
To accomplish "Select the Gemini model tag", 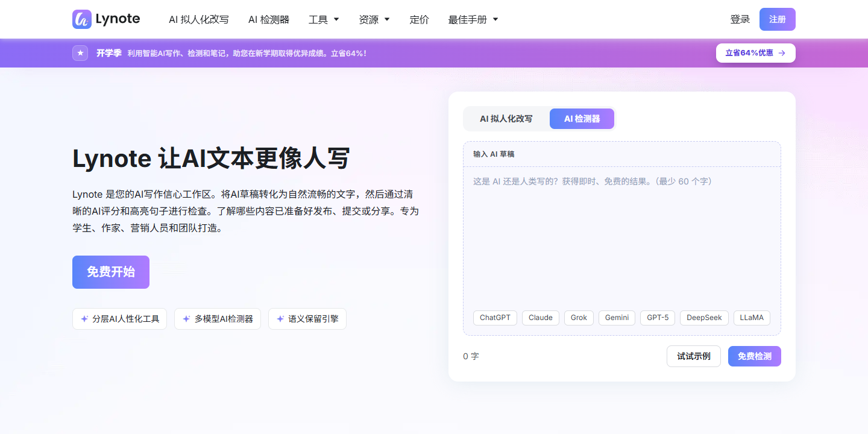I will click(x=617, y=318).
